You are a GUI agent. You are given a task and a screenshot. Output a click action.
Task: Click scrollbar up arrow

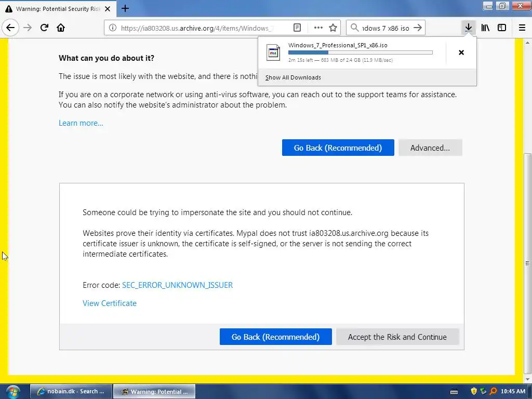click(527, 43)
